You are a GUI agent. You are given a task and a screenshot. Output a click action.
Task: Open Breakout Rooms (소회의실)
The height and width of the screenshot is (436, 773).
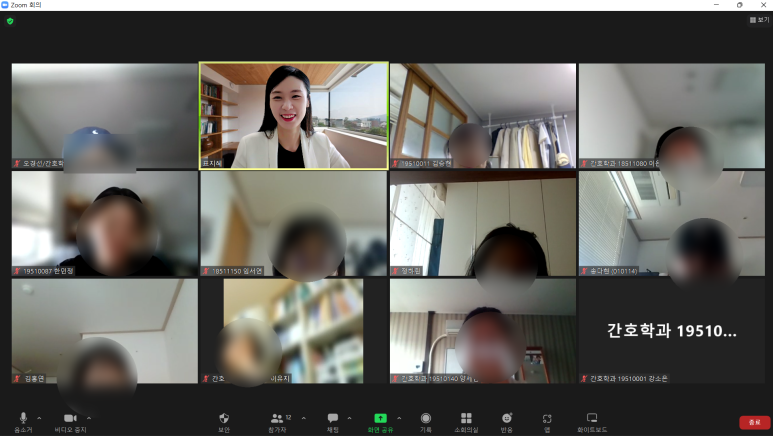pos(466,418)
